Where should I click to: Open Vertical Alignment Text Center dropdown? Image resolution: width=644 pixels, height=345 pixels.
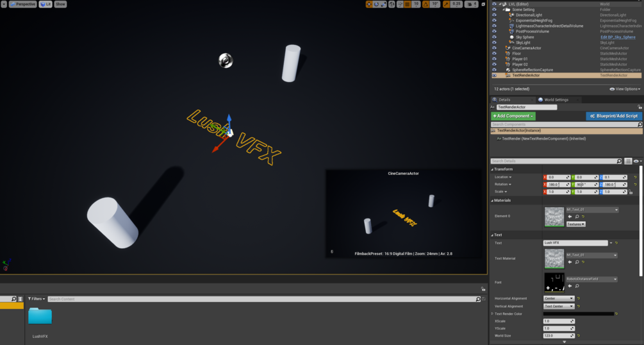[559, 307]
